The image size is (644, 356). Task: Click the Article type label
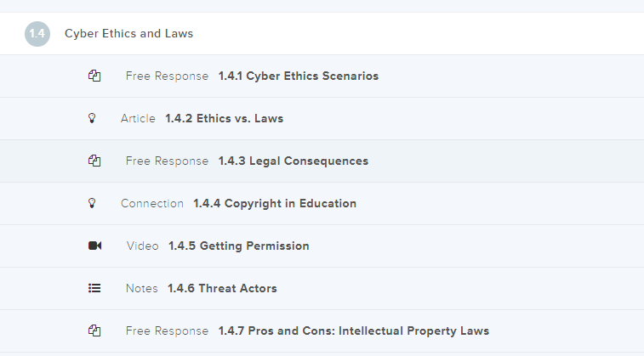(138, 119)
